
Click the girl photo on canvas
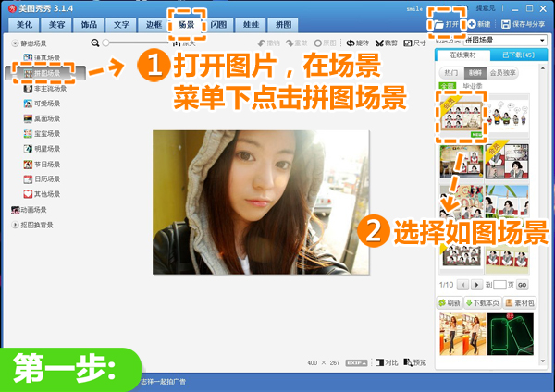click(x=261, y=202)
